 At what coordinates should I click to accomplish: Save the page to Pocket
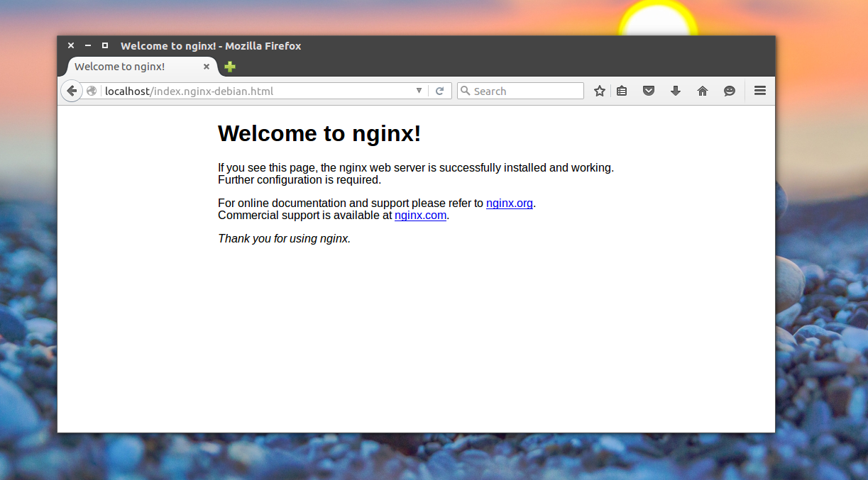pos(649,91)
